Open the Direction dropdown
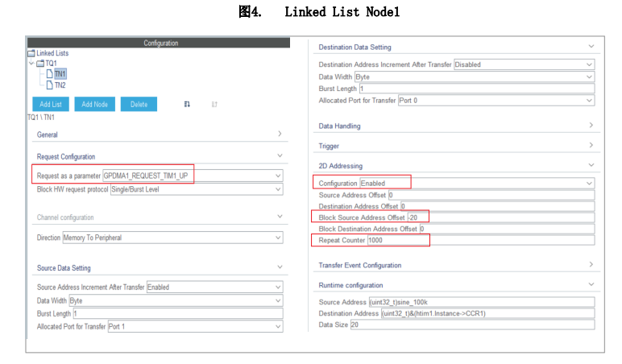This screenshot has width=622, height=364. (x=278, y=238)
